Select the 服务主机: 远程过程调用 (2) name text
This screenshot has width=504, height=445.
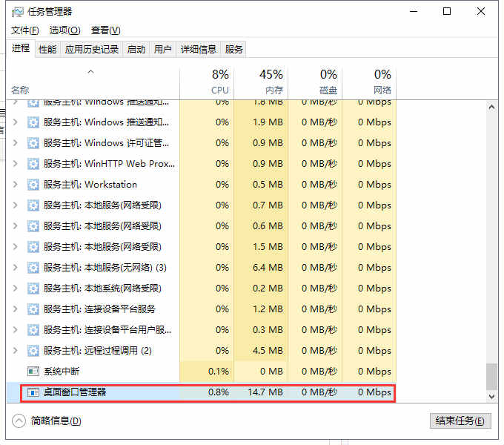[98, 351]
